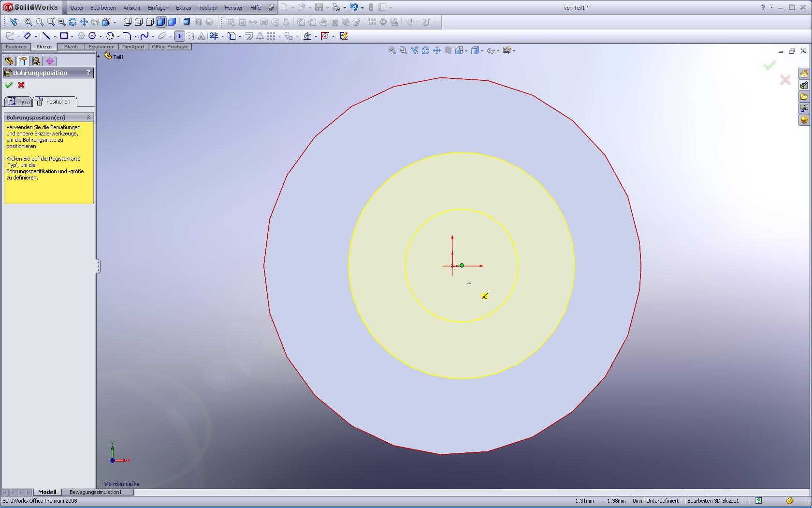Enable Wireframe display mode
Viewport: 812px width, 508px height.
(128, 22)
